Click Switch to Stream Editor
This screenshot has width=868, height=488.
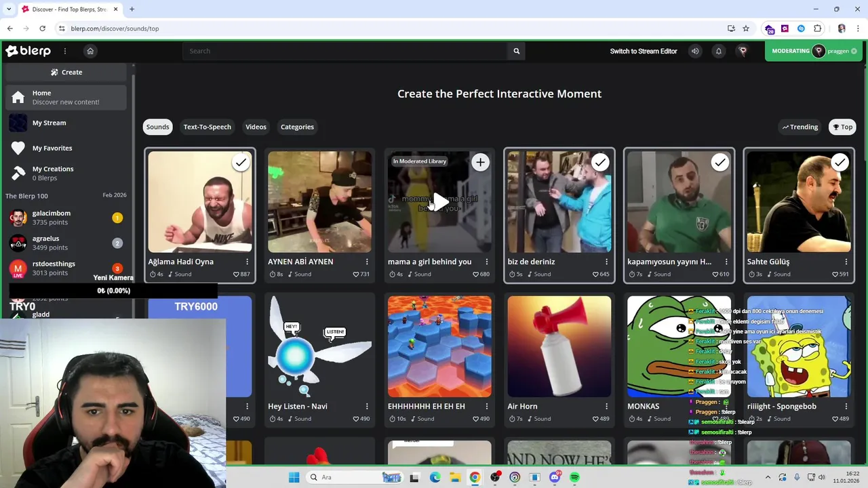point(644,51)
